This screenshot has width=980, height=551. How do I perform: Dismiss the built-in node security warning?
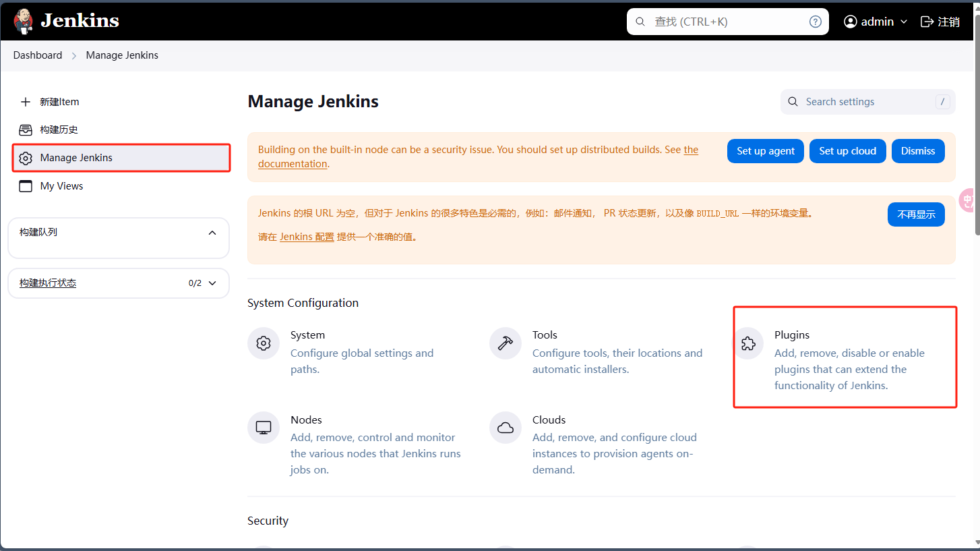click(918, 151)
